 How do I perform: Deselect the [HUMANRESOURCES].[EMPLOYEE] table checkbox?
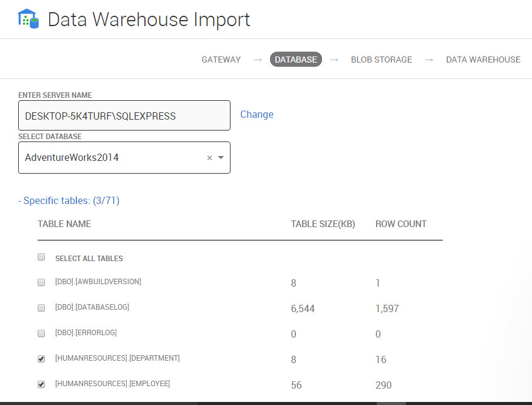pyautogui.click(x=41, y=384)
